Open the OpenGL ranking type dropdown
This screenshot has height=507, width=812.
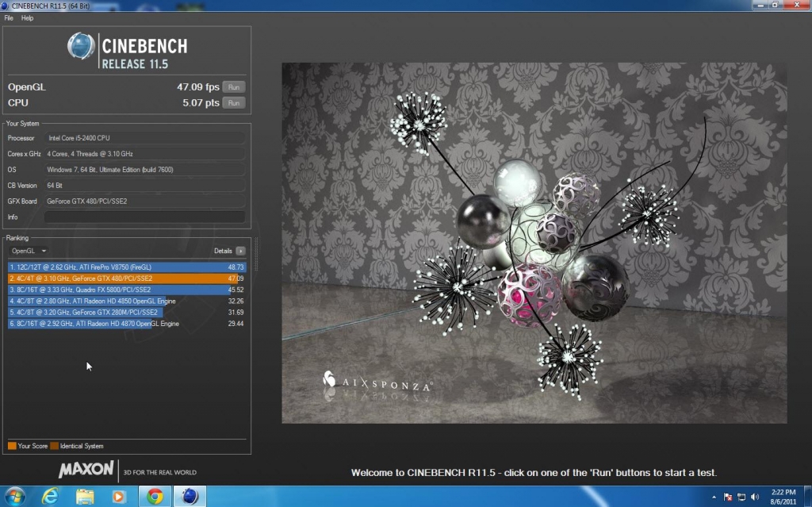coord(28,251)
